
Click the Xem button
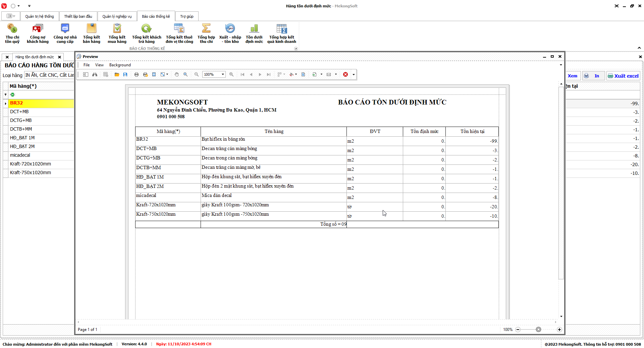(x=572, y=76)
